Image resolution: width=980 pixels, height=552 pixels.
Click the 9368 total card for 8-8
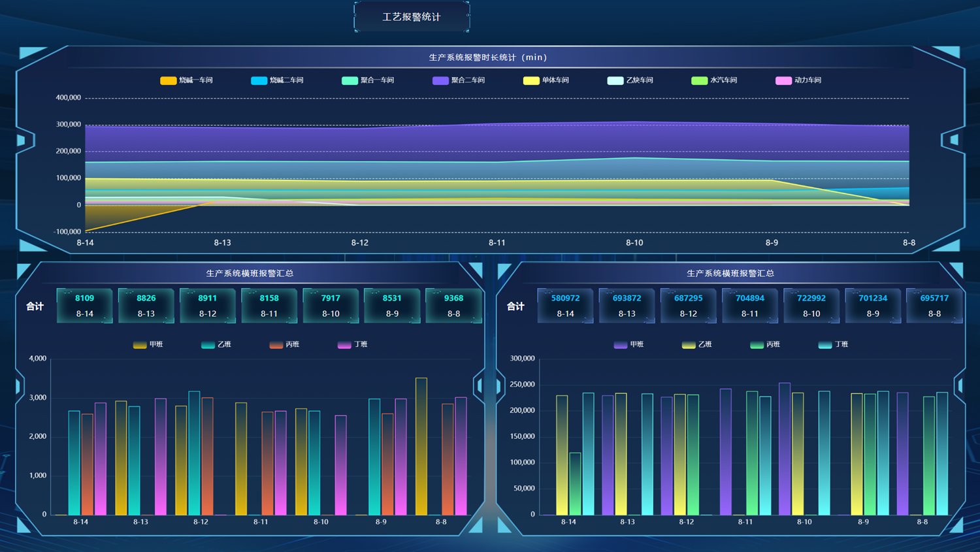[453, 306]
